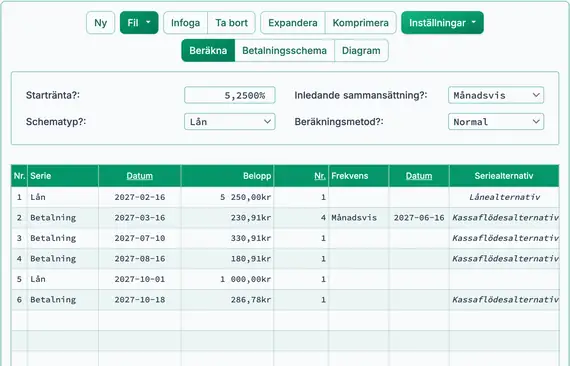Screen dimensions: 570x366
Task: Select the amount 180,91kr
Action: (x=228, y=259)
